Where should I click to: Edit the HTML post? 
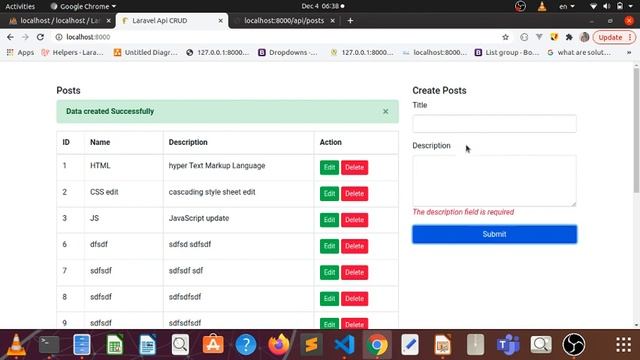click(x=329, y=167)
